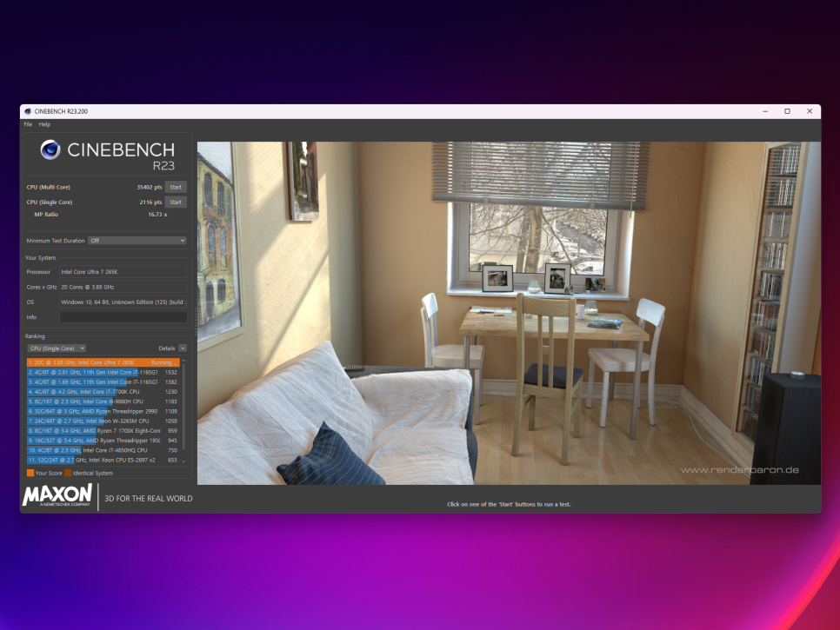This screenshot has width=840, height=630.
Task: Select ranking row 1 Intel Core Ultra 7 265K
Action: [103, 363]
